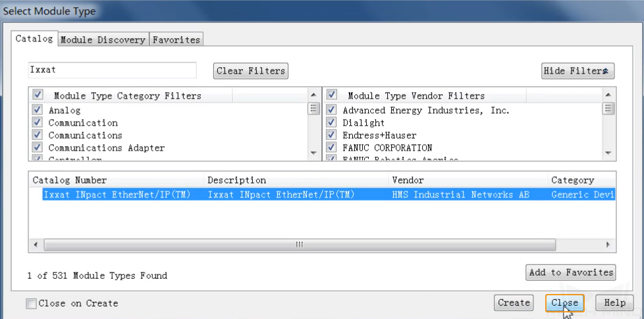This screenshot has height=319, width=644.
Task: Click the vendor filter list scroll-up arrow
Action: [x=608, y=95]
